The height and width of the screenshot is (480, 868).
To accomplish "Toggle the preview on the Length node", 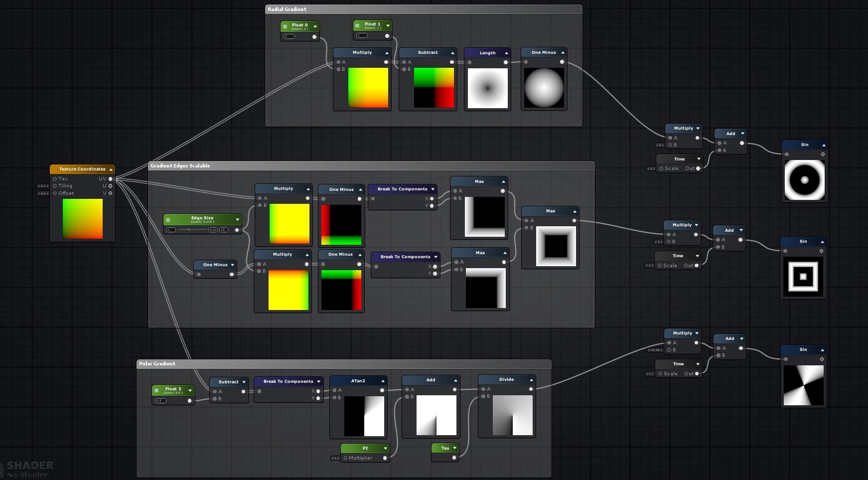I will 506,53.
